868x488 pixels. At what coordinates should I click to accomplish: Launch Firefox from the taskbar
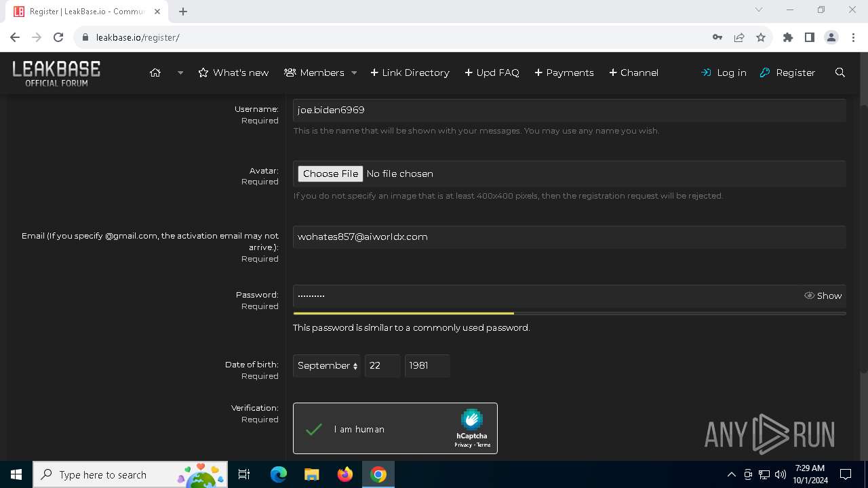(x=345, y=474)
